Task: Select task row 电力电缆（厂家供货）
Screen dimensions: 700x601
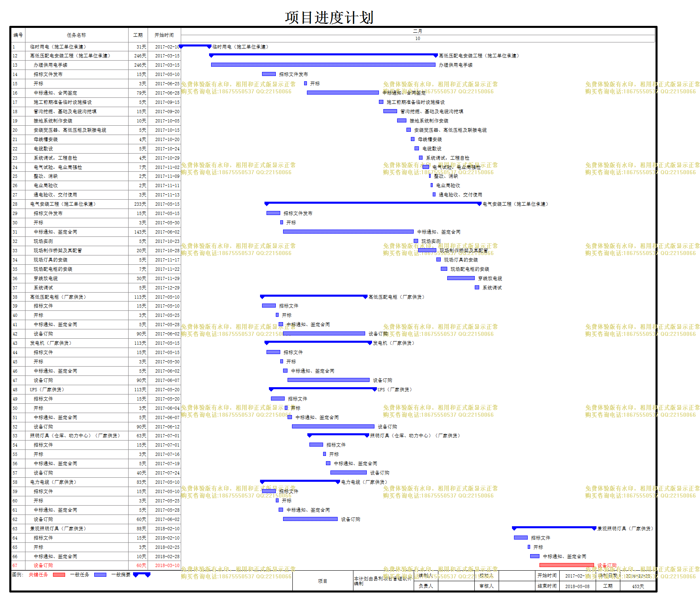Action: click(96, 482)
